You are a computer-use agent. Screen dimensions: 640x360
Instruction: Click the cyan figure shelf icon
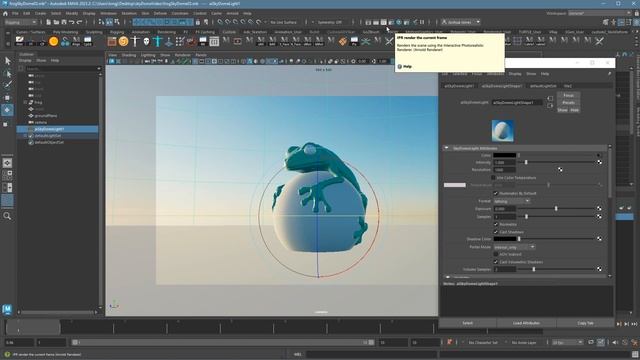(x=158, y=41)
